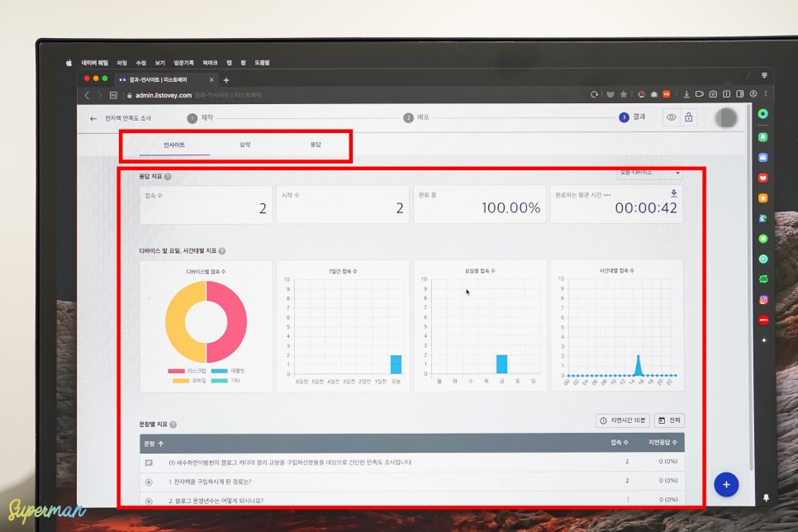This screenshot has height=532, width=798.
Task: Preview the survey with the eye icon
Action: click(x=672, y=117)
